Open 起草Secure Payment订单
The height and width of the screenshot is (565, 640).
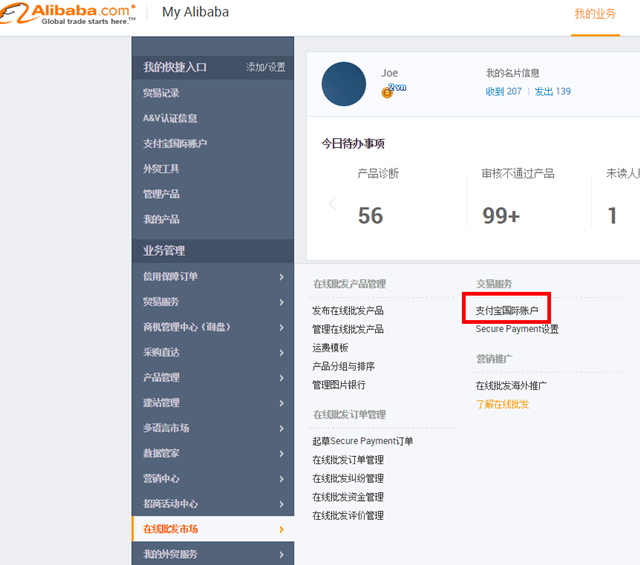pyautogui.click(x=362, y=441)
